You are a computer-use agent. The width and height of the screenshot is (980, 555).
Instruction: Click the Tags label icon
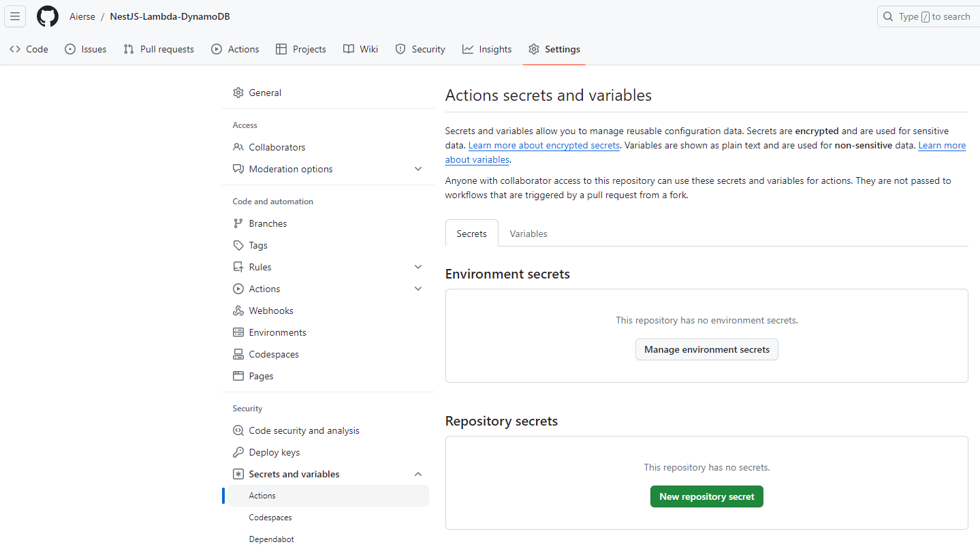238,245
